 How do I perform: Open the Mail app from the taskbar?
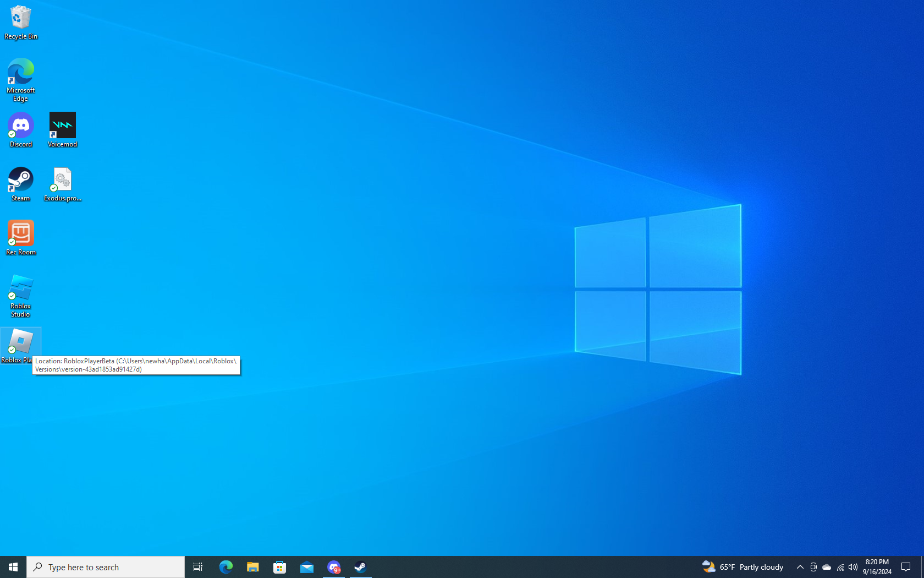tap(307, 567)
